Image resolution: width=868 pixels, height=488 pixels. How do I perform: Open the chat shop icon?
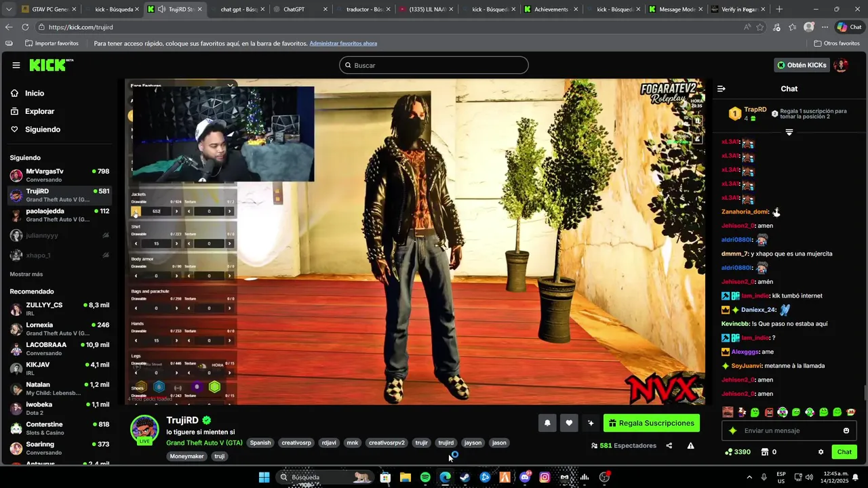click(764, 452)
